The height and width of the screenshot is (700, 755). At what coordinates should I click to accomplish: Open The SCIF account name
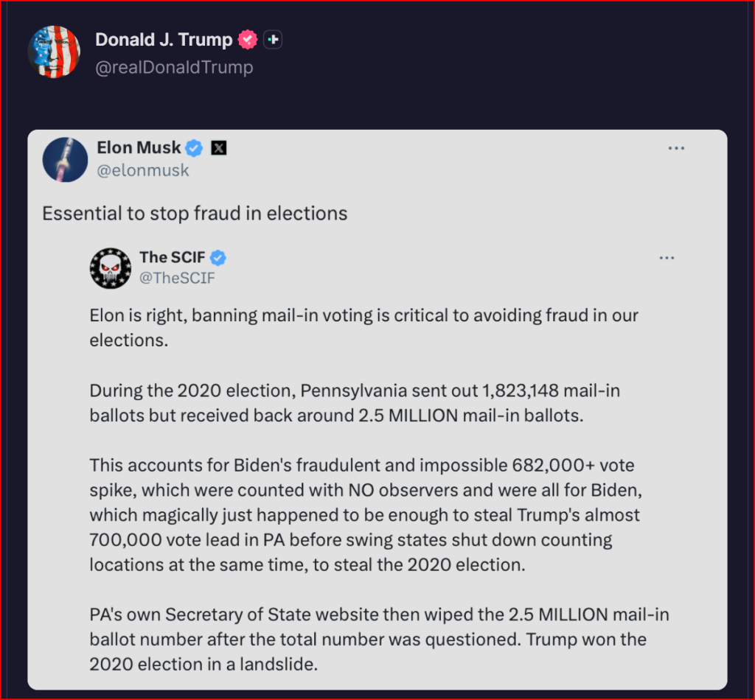point(173,257)
